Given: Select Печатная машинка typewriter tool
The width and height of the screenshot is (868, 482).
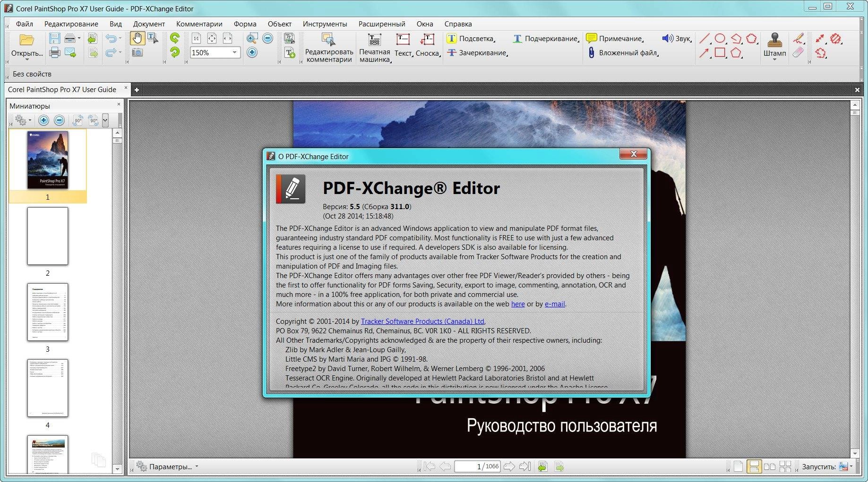Looking at the screenshot, I should (375, 48).
